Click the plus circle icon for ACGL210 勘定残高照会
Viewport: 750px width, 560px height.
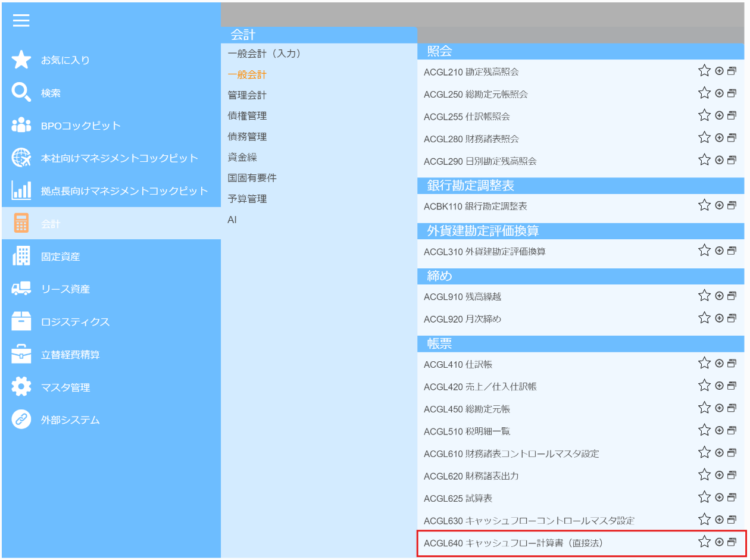[x=719, y=71]
